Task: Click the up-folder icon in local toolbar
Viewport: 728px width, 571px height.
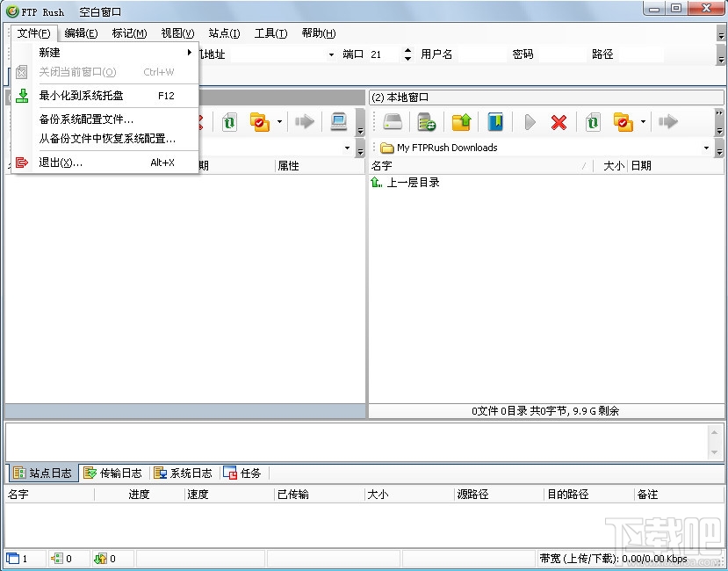Action: pos(461,122)
